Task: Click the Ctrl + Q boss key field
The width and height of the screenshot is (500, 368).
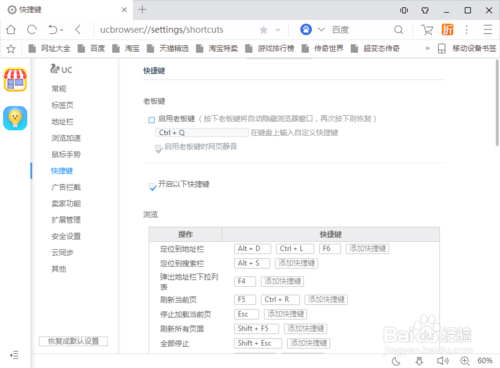Action: click(x=202, y=133)
